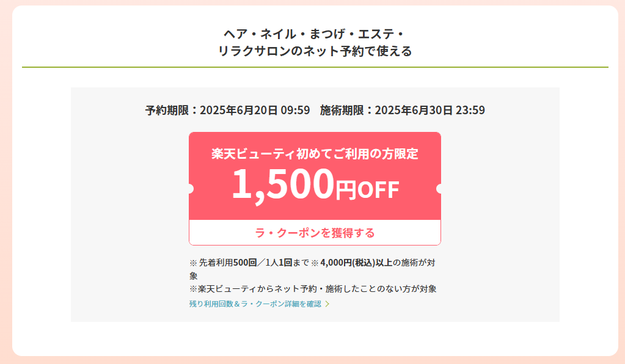Click the OFF text on the coupon
The width and height of the screenshot is (625, 364).
coord(378,189)
